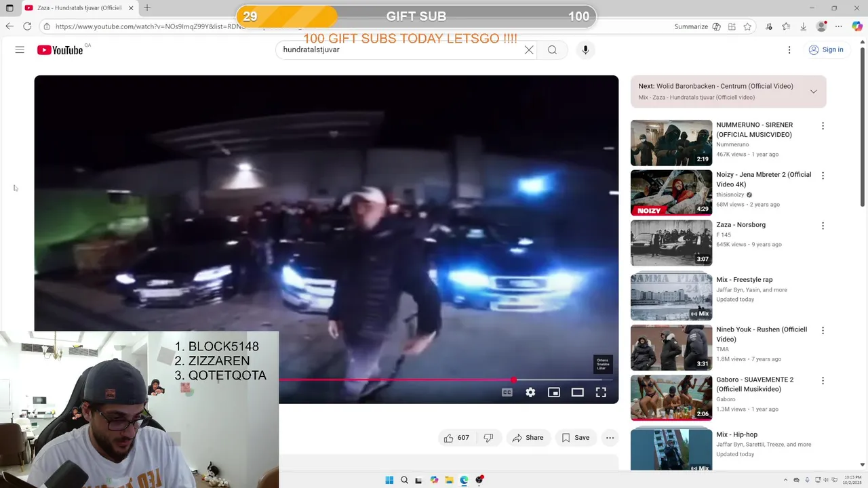Open the Mix - Freestyle rap title
The height and width of the screenshot is (488, 868).
pyautogui.click(x=744, y=279)
